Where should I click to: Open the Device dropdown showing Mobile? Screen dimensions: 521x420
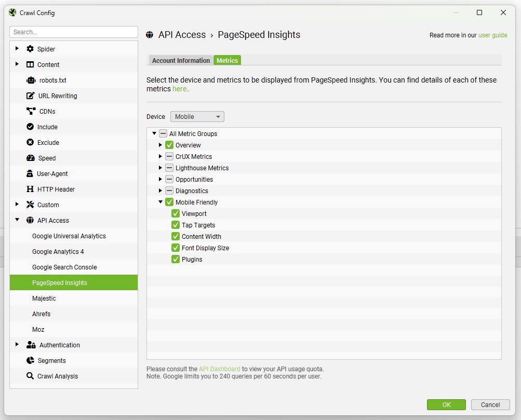tap(197, 116)
